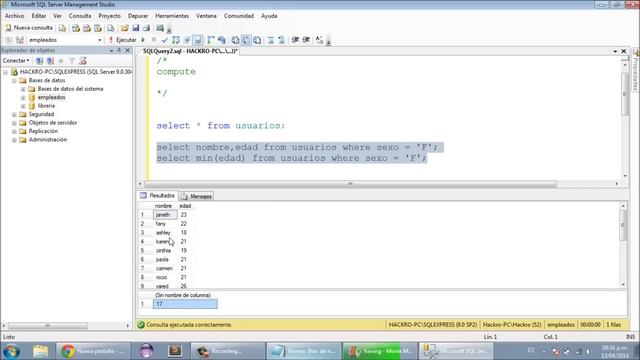Parse the query with the checkmark icon
This screenshot has width=640, height=360.
point(164,40)
